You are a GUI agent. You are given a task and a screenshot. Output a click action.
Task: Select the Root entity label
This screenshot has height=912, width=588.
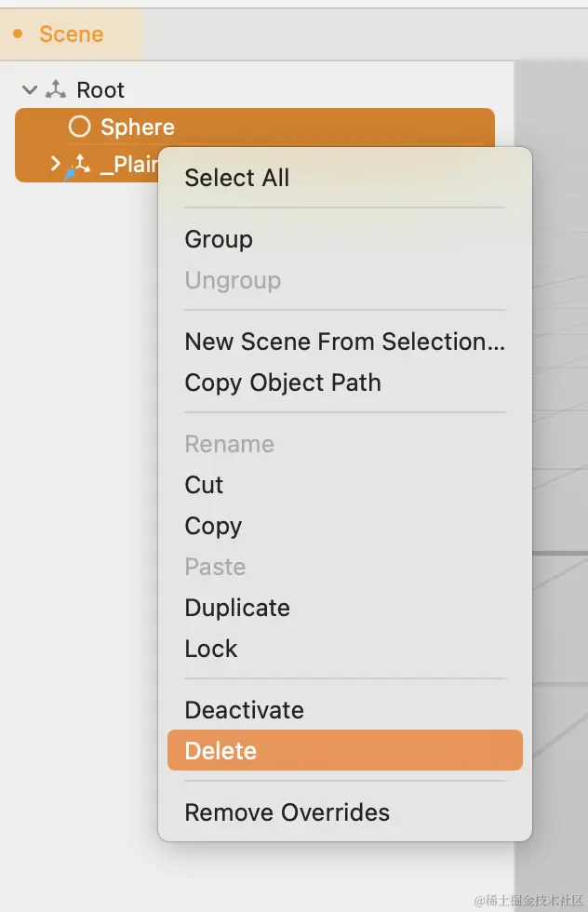100,90
